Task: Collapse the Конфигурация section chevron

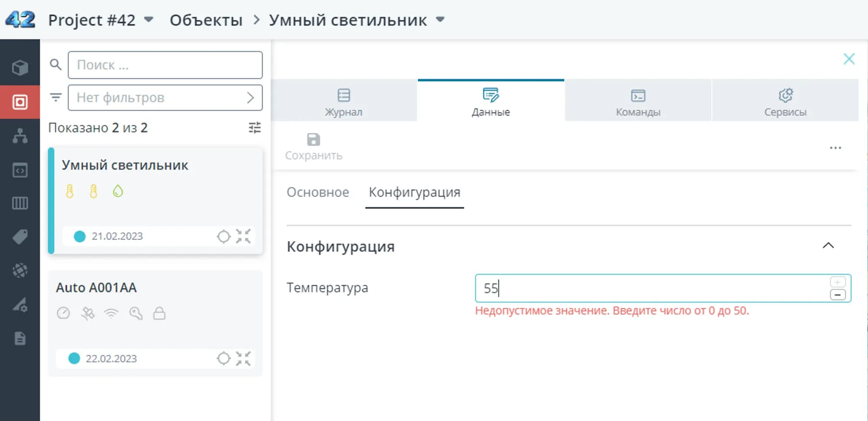Action: point(828,246)
